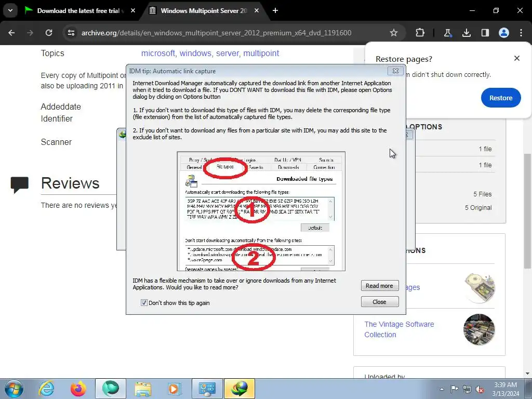Launch Internet Explorer from taskbar

[46, 389]
